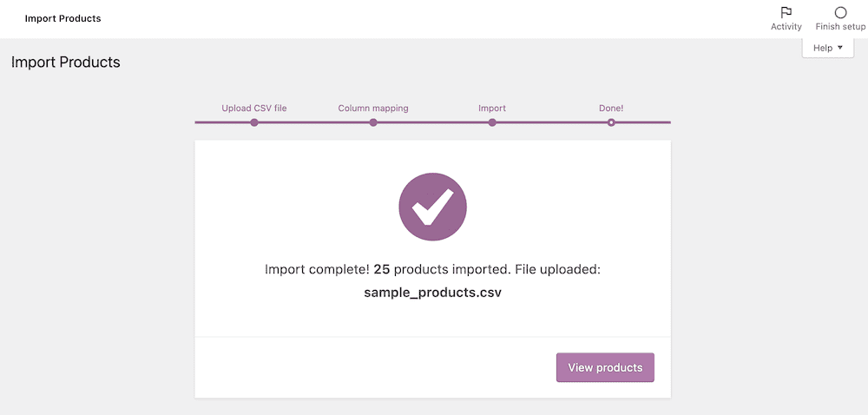Click the Import step dot
868x415 pixels.
[x=492, y=122]
